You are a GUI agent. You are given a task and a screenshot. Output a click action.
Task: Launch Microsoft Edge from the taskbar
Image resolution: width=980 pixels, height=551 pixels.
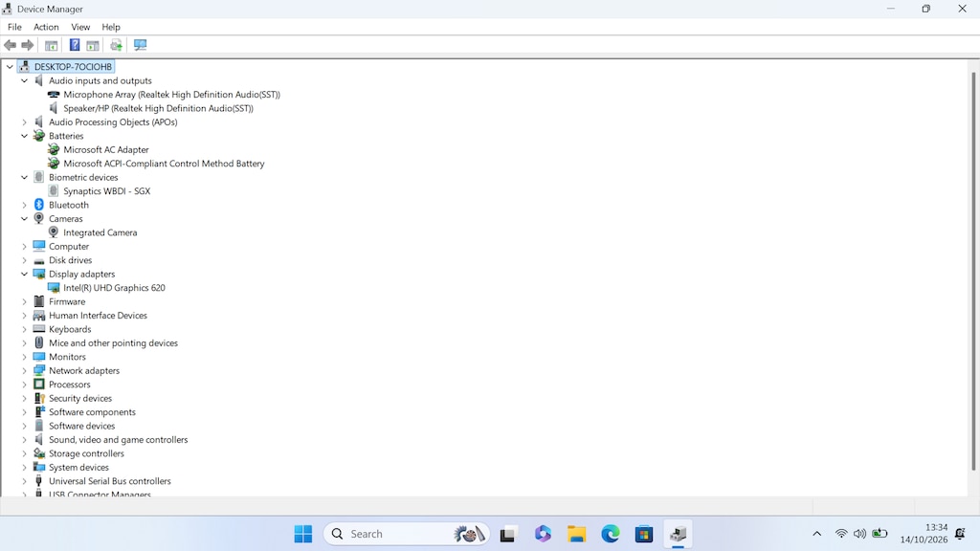tap(610, 534)
